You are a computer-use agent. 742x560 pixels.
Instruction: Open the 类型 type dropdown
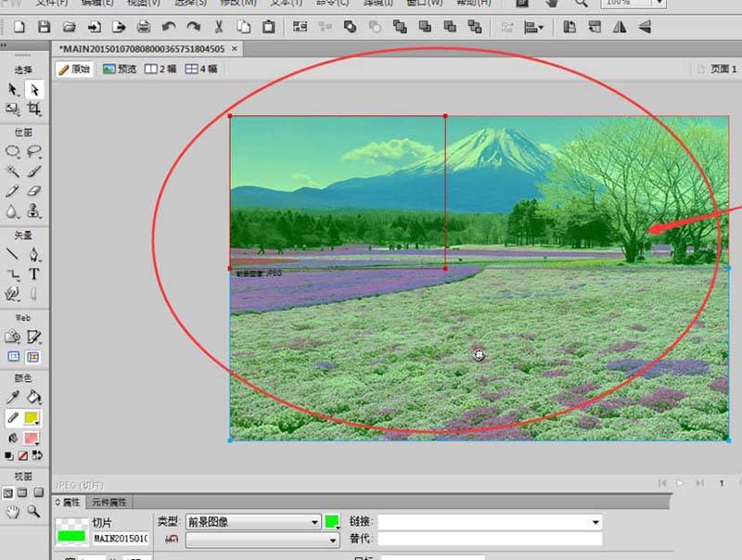[253, 522]
